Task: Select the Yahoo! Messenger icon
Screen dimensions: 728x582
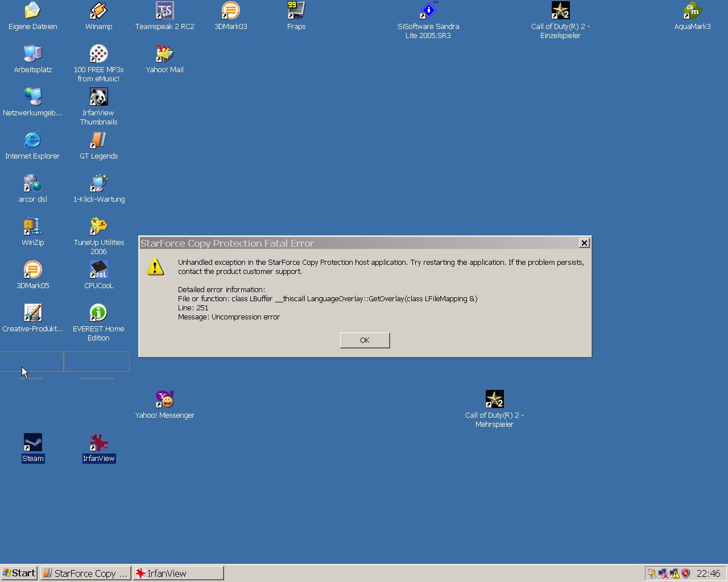Action: pos(164,405)
